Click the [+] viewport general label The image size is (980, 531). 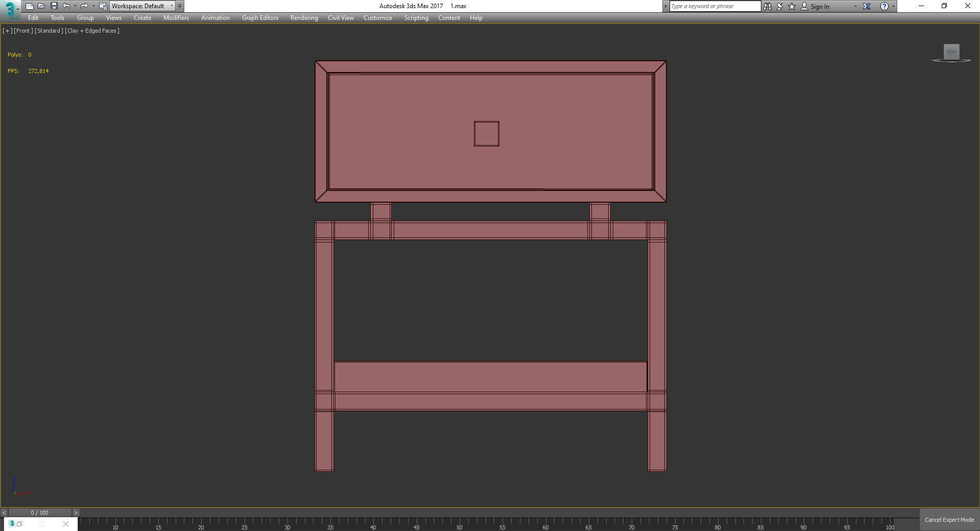(x=7, y=31)
